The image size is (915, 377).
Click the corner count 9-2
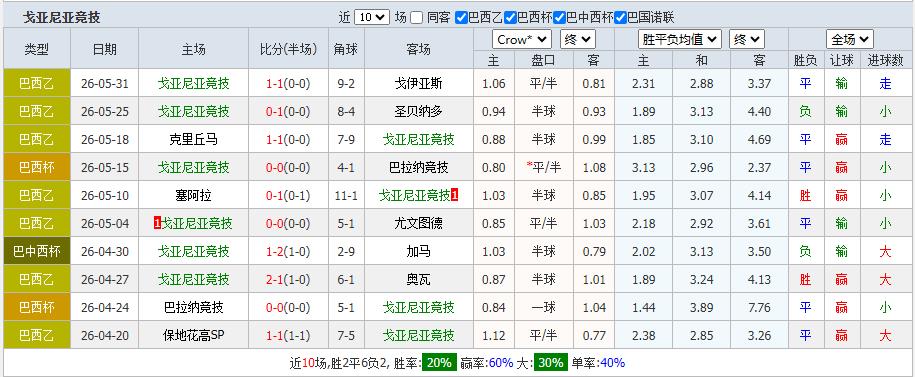346,83
